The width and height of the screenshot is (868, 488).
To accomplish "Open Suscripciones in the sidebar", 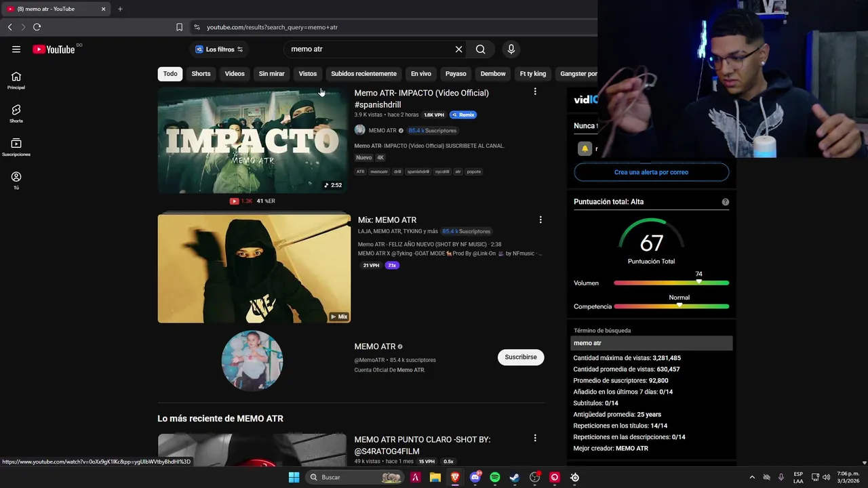I will 16,148.
